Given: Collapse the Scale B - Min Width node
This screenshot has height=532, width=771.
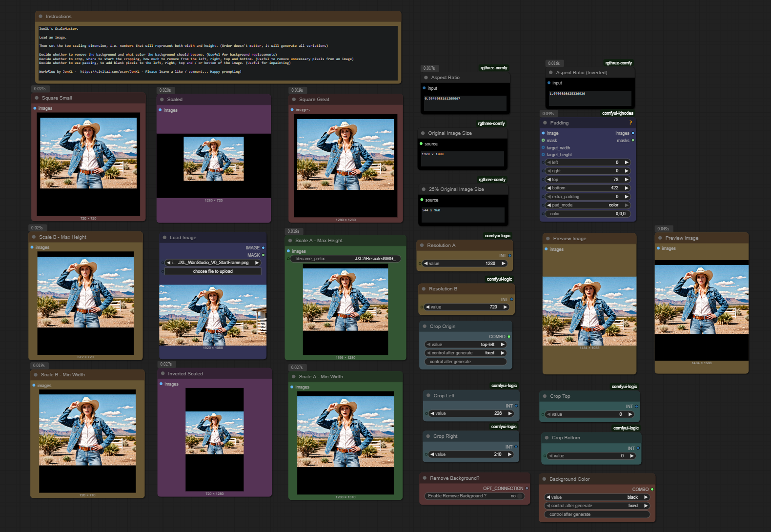Looking at the screenshot, I should click(36, 375).
